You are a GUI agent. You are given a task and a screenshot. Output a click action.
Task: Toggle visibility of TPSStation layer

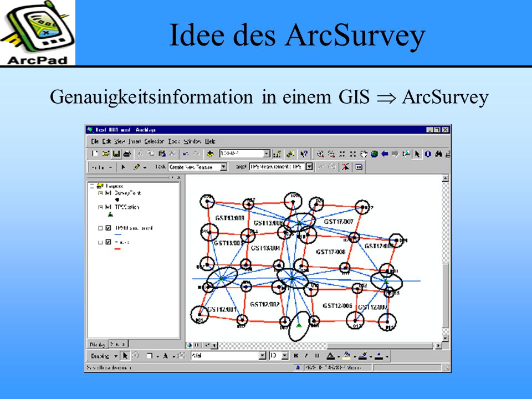108,207
